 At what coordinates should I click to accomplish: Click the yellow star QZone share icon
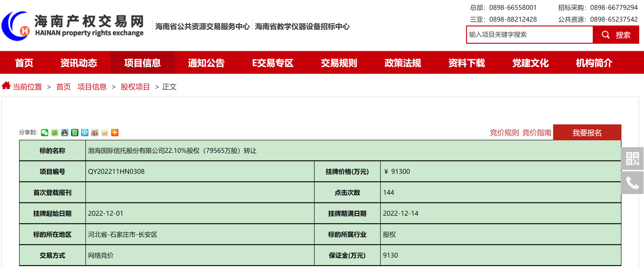click(x=105, y=133)
